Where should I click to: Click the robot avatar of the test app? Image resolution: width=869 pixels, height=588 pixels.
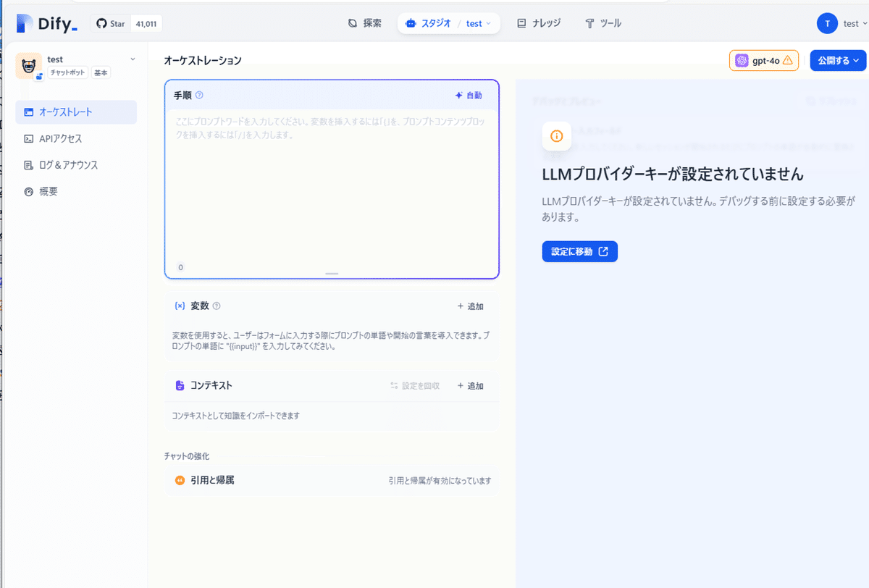pyautogui.click(x=28, y=65)
